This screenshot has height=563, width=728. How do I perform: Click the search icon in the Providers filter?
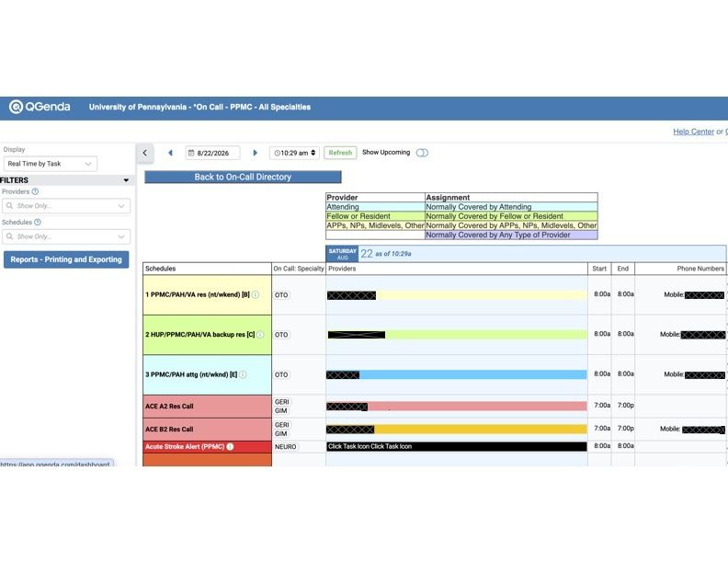[x=9, y=206]
